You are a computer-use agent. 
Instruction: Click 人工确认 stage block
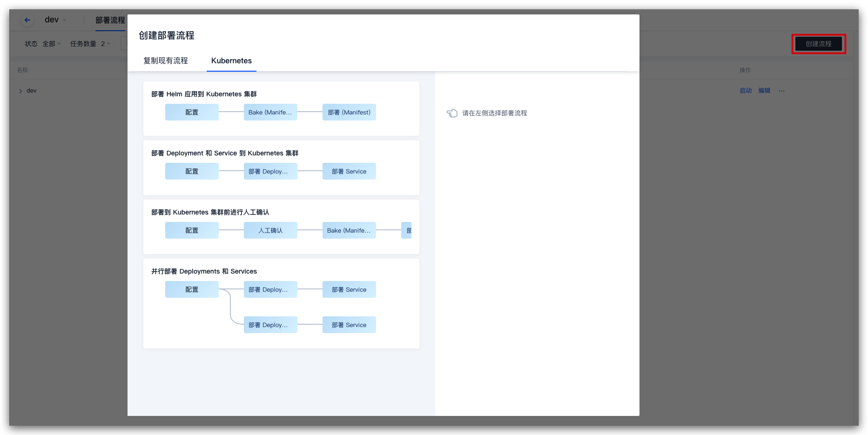coord(270,230)
